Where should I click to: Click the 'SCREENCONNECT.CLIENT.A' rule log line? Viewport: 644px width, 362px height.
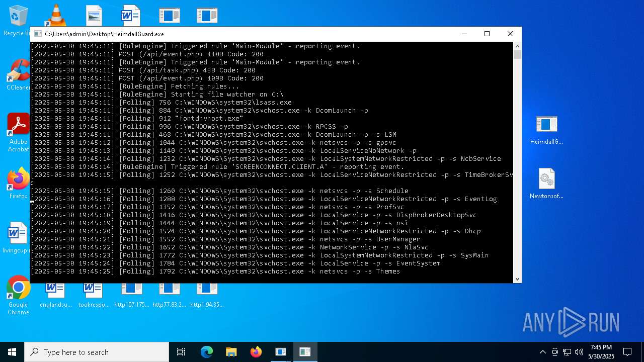point(217,167)
